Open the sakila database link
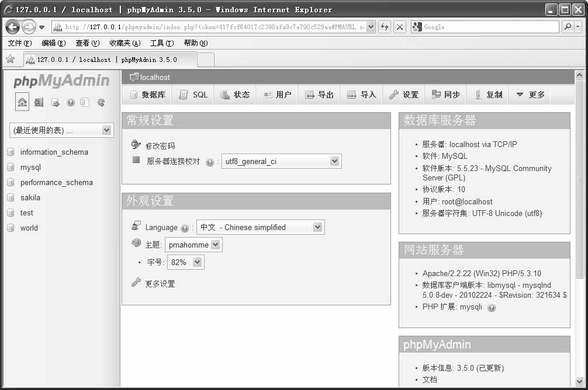Image resolution: width=588 pixels, height=390 pixels. coord(30,197)
